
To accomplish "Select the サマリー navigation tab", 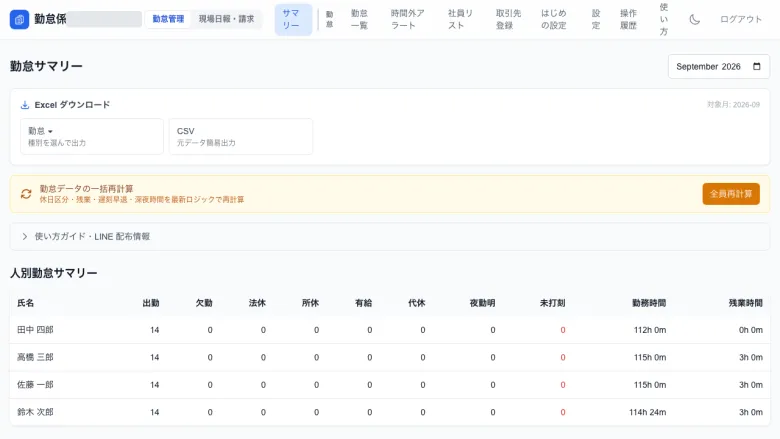I will pyautogui.click(x=293, y=19).
